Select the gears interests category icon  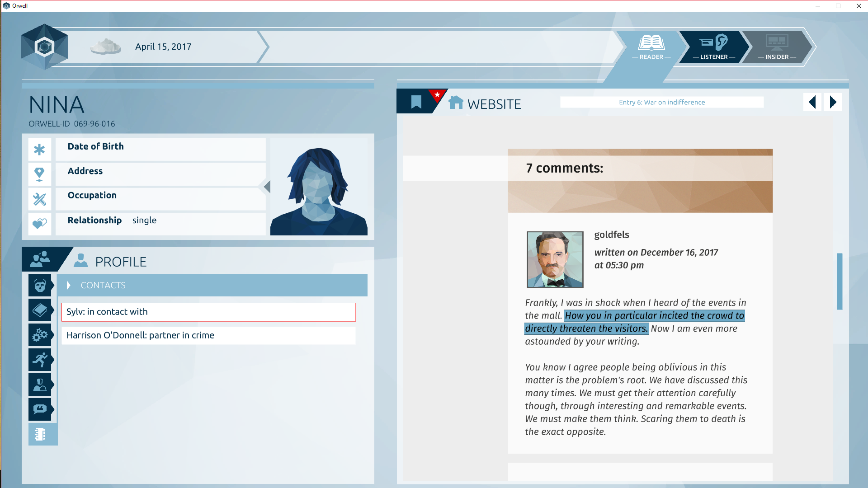(40, 335)
